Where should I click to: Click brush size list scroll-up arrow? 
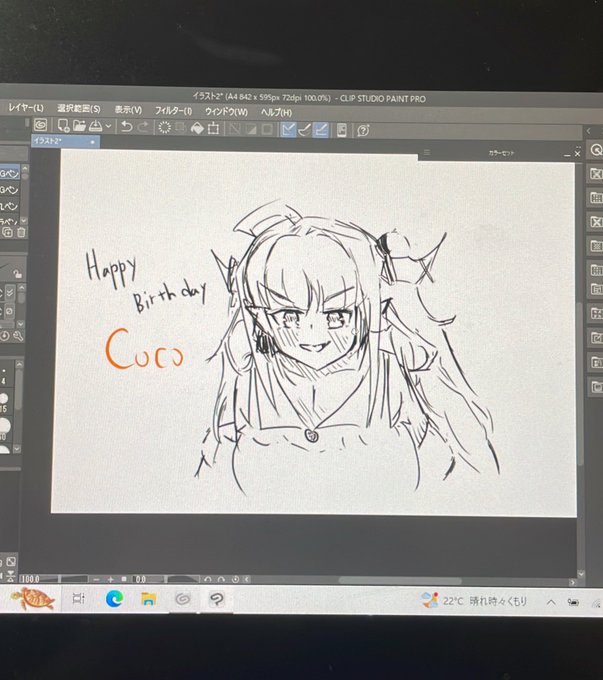[x=18, y=365]
